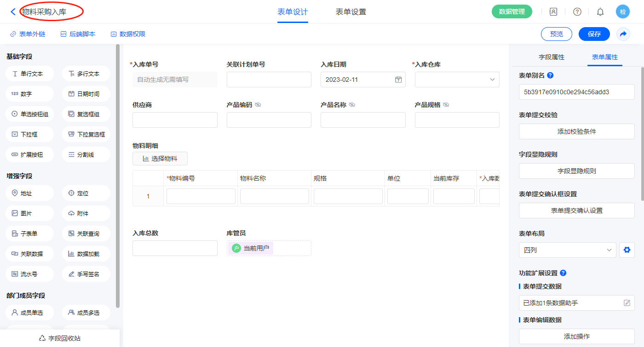Screen dimensions: 644x347
Task: Click the 保存 button
Action: click(x=594, y=34)
